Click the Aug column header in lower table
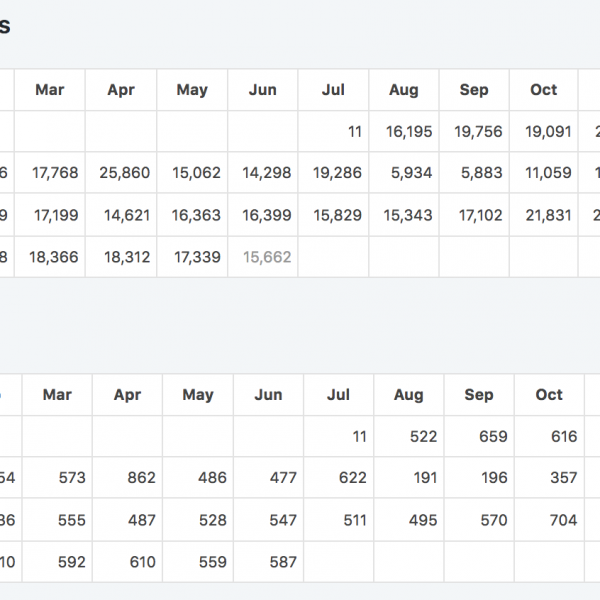This screenshot has width=600, height=600. 408,395
